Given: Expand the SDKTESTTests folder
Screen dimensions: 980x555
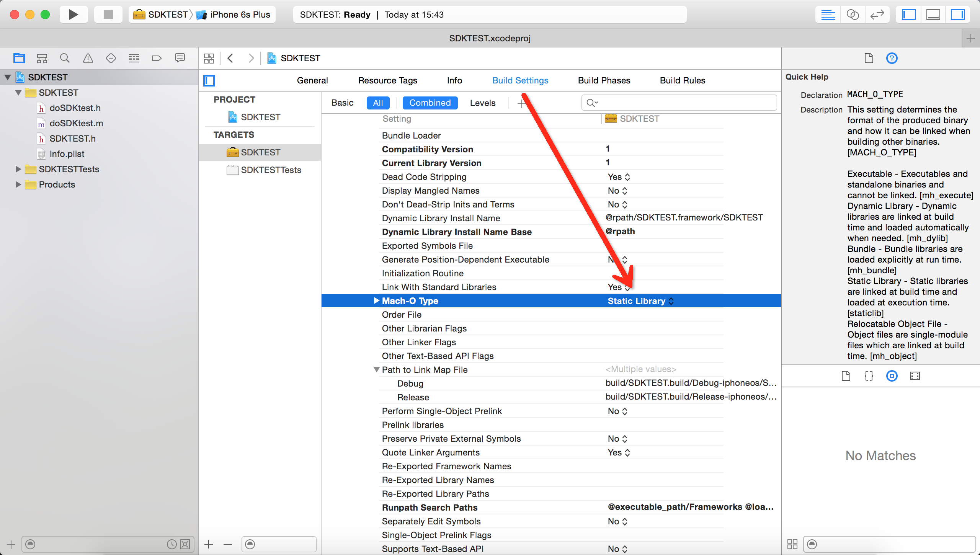Looking at the screenshot, I should 18,169.
